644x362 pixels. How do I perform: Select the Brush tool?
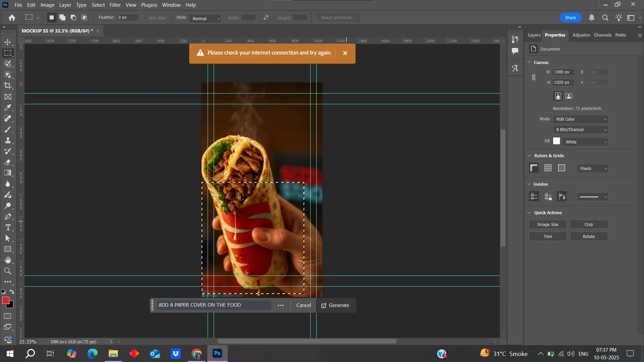pyautogui.click(x=8, y=129)
